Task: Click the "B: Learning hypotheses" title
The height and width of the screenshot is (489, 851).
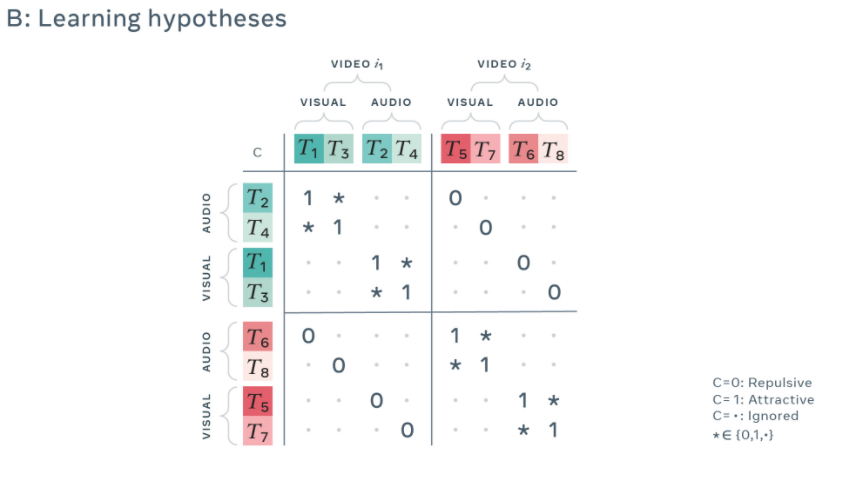Action: [x=147, y=19]
